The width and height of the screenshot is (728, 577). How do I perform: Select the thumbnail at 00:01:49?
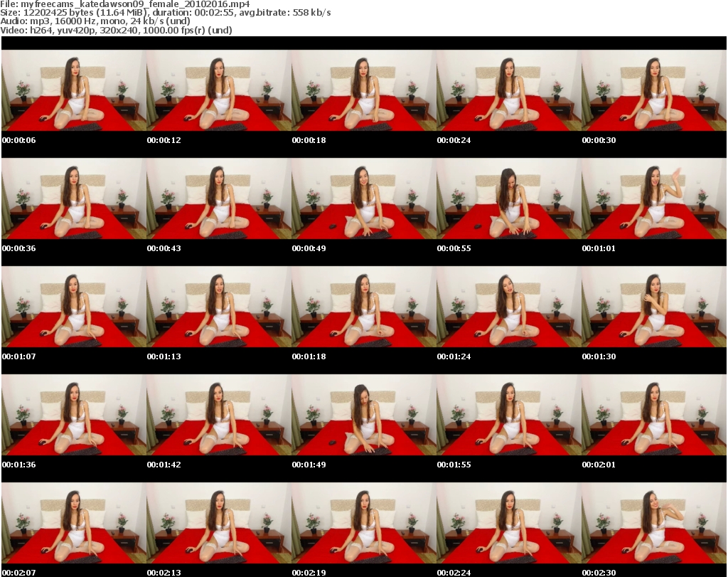[x=363, y=415]
